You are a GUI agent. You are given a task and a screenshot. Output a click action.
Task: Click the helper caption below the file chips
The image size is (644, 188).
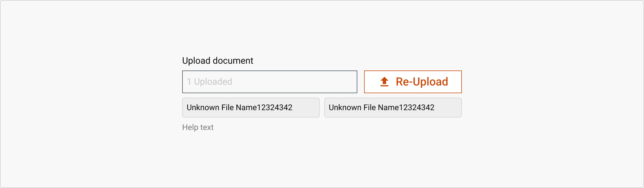(x=198, y=127)
